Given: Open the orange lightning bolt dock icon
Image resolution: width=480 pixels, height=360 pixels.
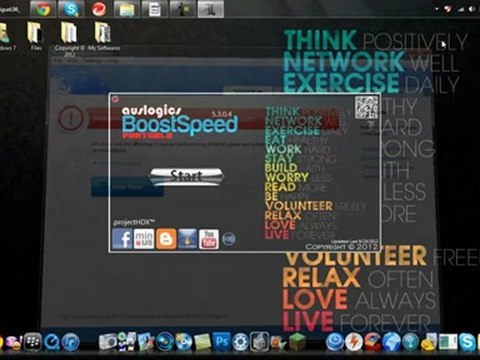Looking at the screenshot, I should [353, 341].
